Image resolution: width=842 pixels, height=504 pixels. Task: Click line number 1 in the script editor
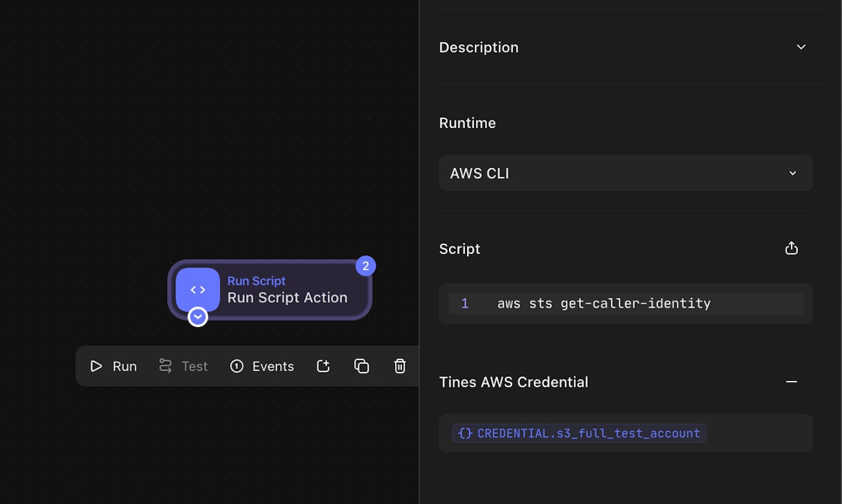click(x=464, y=303)
